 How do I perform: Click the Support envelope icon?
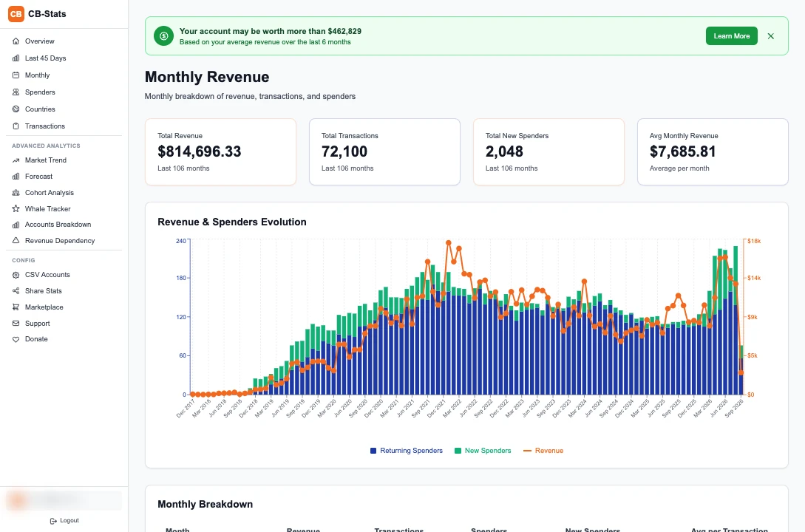[16, 323]
